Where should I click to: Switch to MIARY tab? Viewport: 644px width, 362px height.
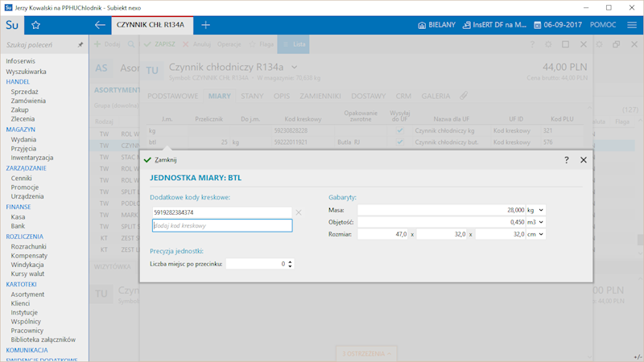click(219, 96)
